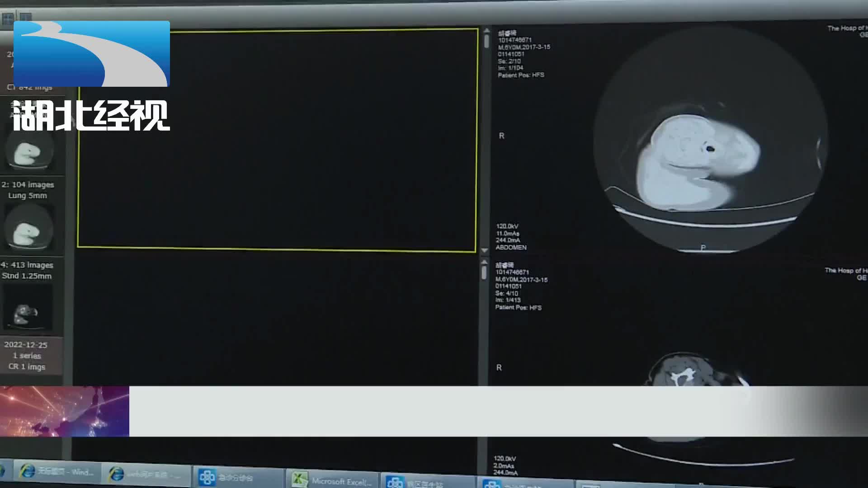Click the upper viewport scrollbar thumb
The image size is (868, 488).
coord(486,42)
